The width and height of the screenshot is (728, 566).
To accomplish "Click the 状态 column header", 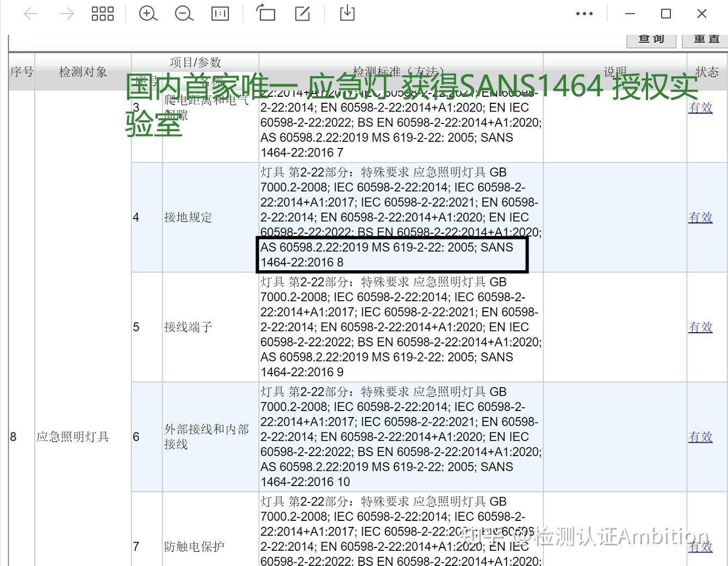I will click(707, 72).
